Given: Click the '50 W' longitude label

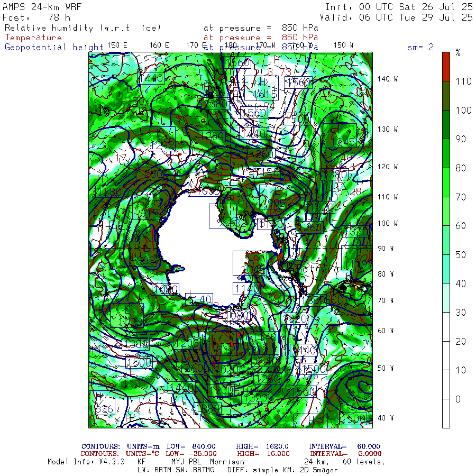Looking at the screenshot, I should (x=386, y=368).
